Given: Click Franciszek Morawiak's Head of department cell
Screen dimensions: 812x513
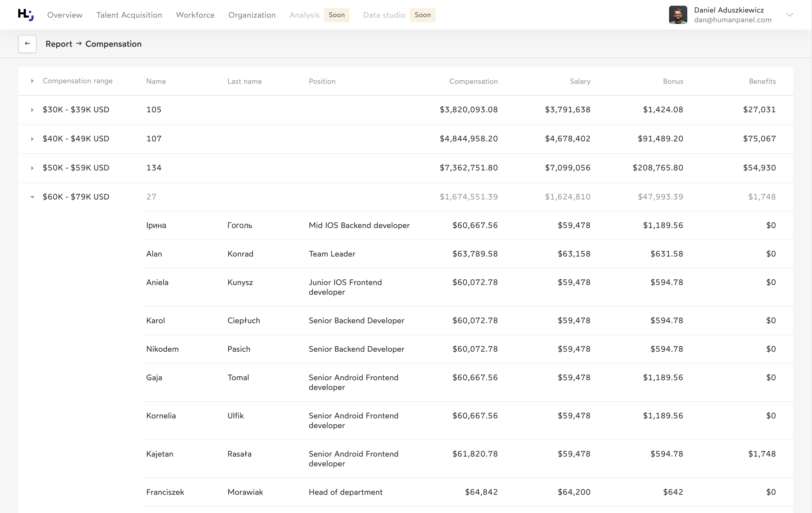Looking at the screenshot, I should pos(346,492).
